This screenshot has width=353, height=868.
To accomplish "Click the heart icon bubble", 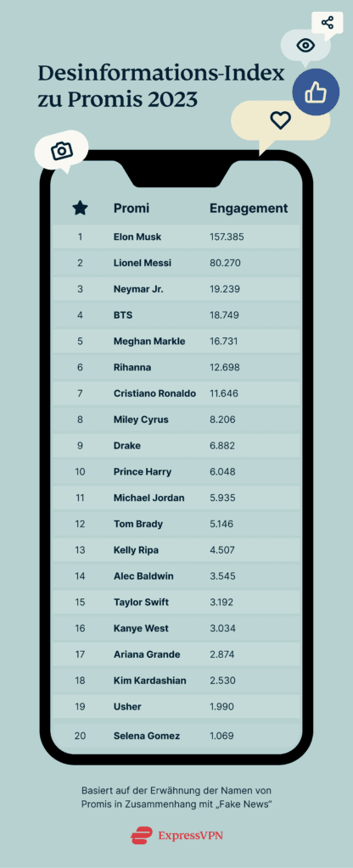I will click(280, 120).
